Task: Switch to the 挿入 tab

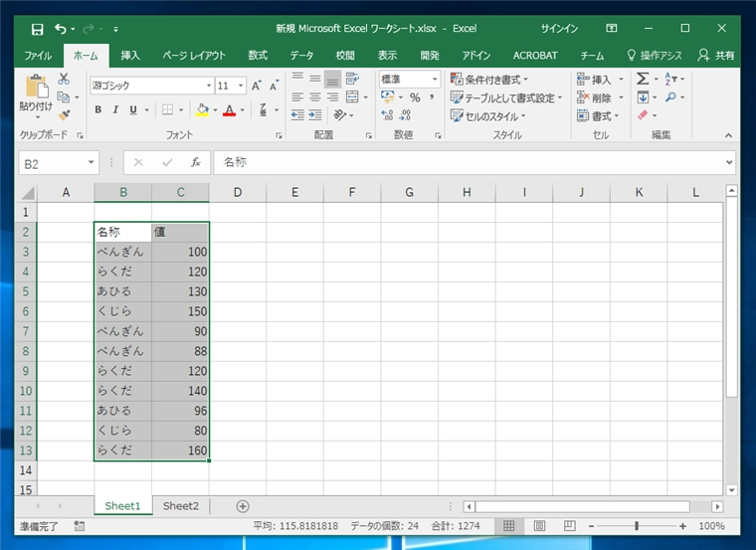Action: (x=130, y=56)
